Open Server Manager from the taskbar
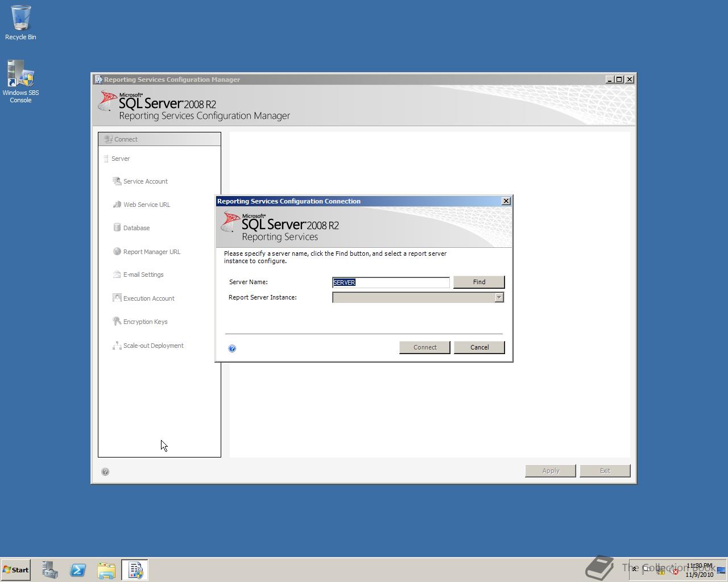 [x=49, y=570]
